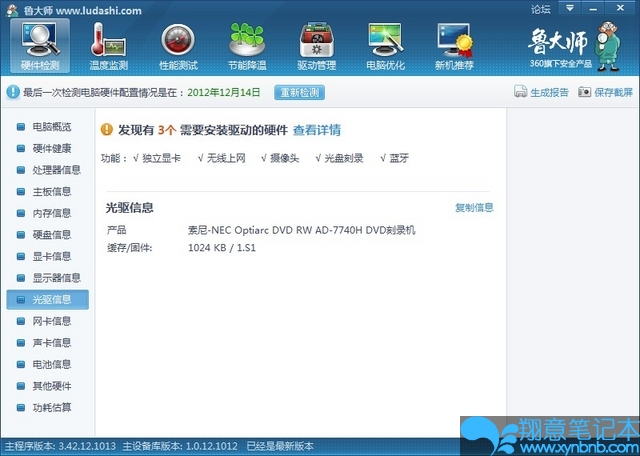640x456 pixels.
Task: Select 光驱信息 in the sidebar
Action: (47, 300)
